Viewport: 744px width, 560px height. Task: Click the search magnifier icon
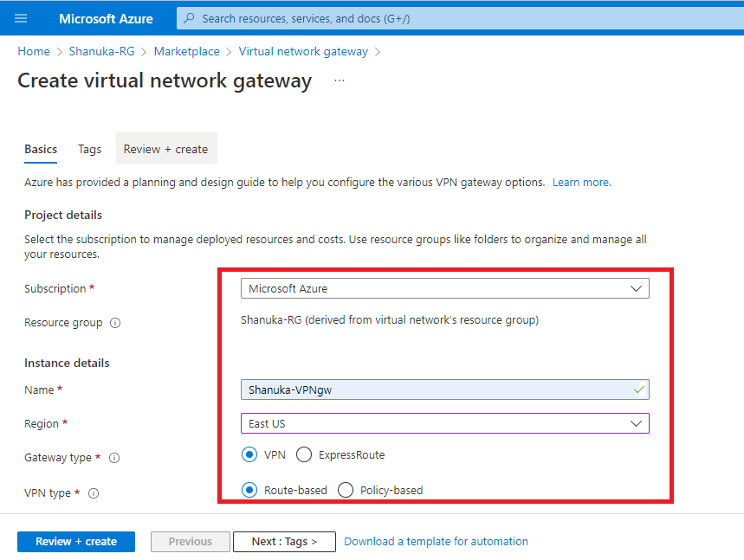189,18
